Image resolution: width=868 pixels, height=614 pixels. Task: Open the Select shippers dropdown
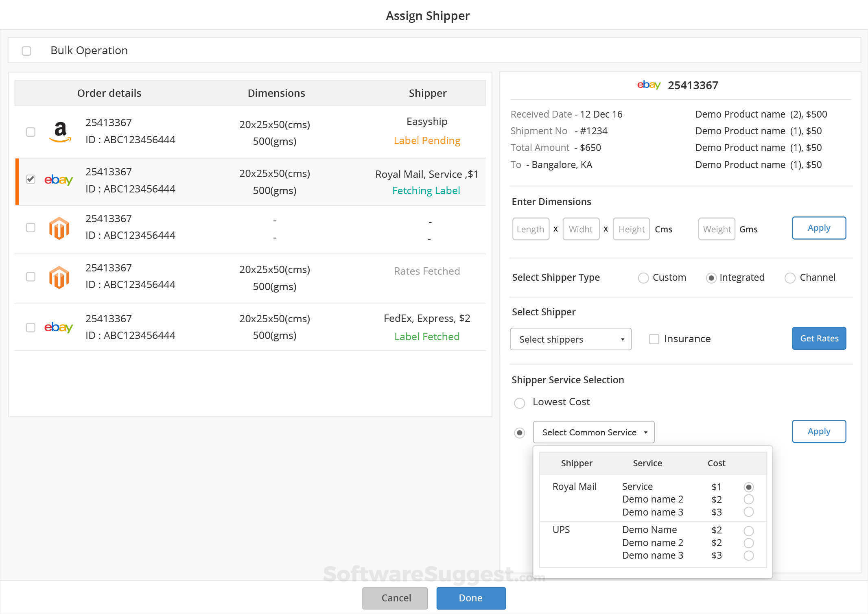pos(570,339)
